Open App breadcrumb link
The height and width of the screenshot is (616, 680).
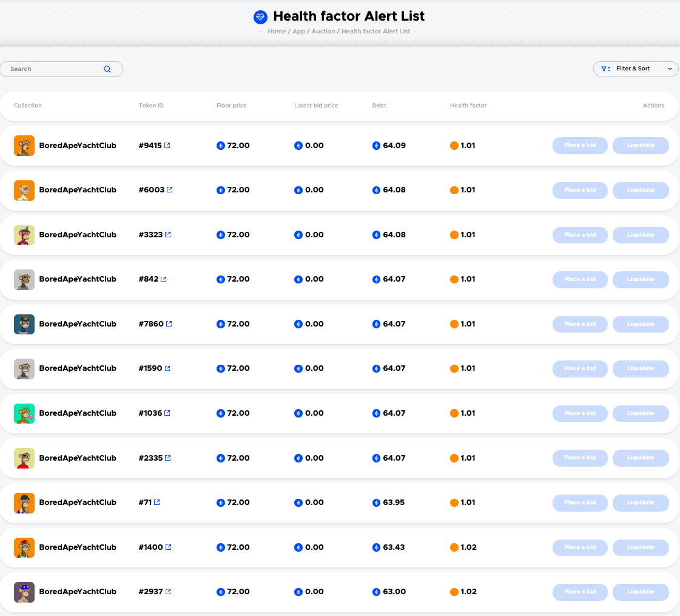click(x=298, y=31)
